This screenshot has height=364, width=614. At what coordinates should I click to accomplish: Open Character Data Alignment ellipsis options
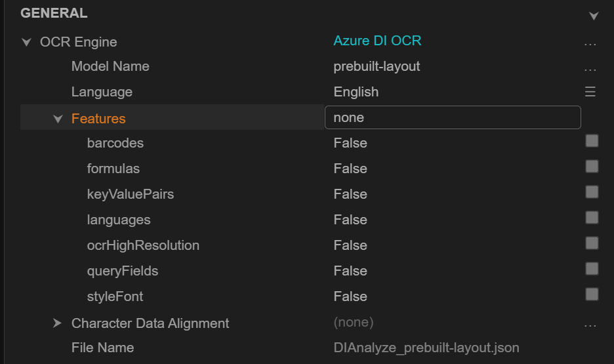coord(590,325)
